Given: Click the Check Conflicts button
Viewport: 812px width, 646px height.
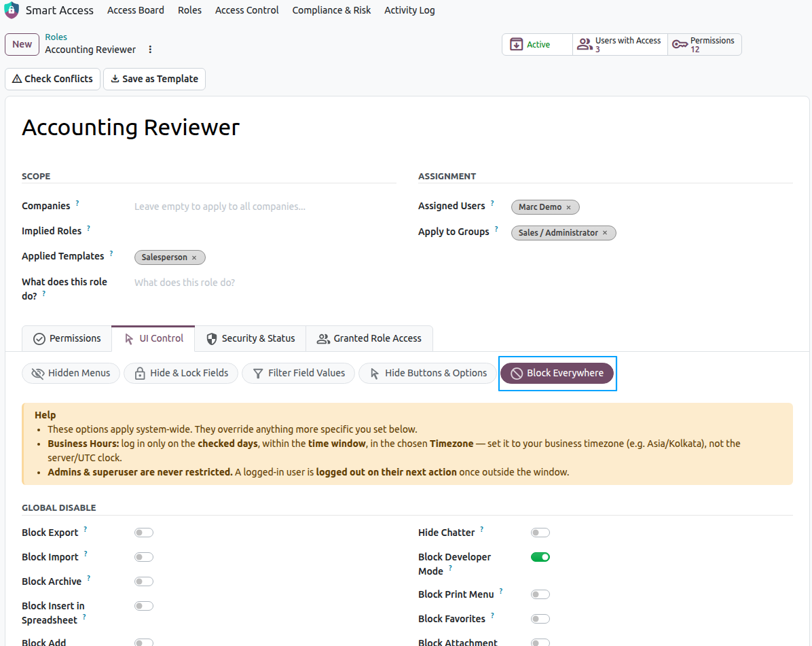Looking at the screenshot, I should click(52, 79).
